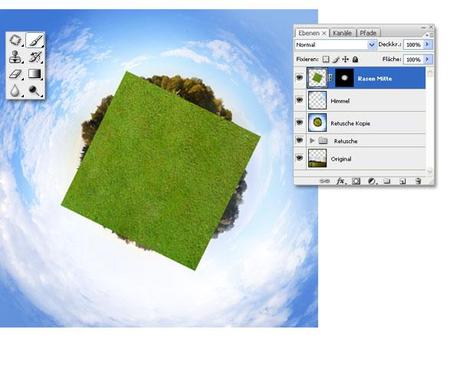The image size is (460, 375).
Task: Select the Clone Stamp tool
Action: coord(16,57)
